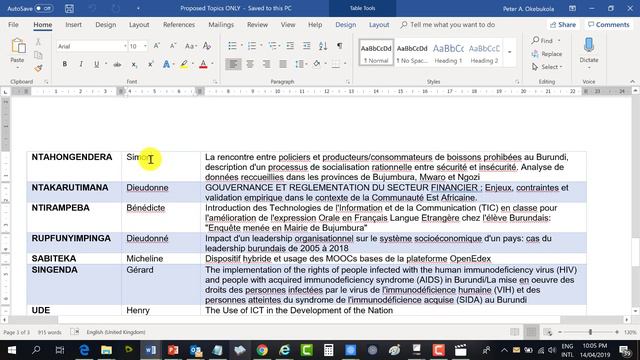Click the Text Effects icon
The width and height of the screenshot is (640, 360).
[x=166, y=64]
